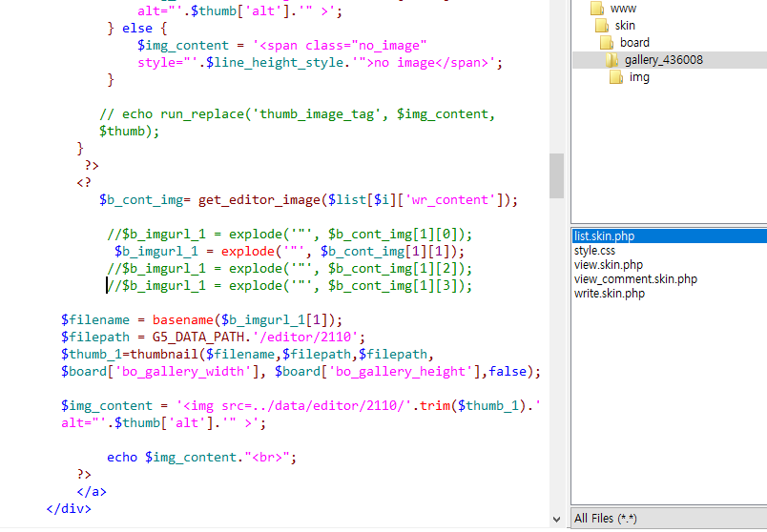Open view.skin.php from file list
Viewport: 767px width, 532px height.
point(608,264)
